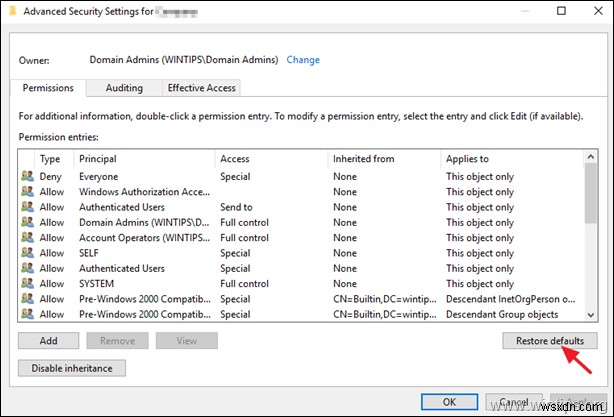Select the Windows Authorization Access entry icon

[x=27, y=192]
